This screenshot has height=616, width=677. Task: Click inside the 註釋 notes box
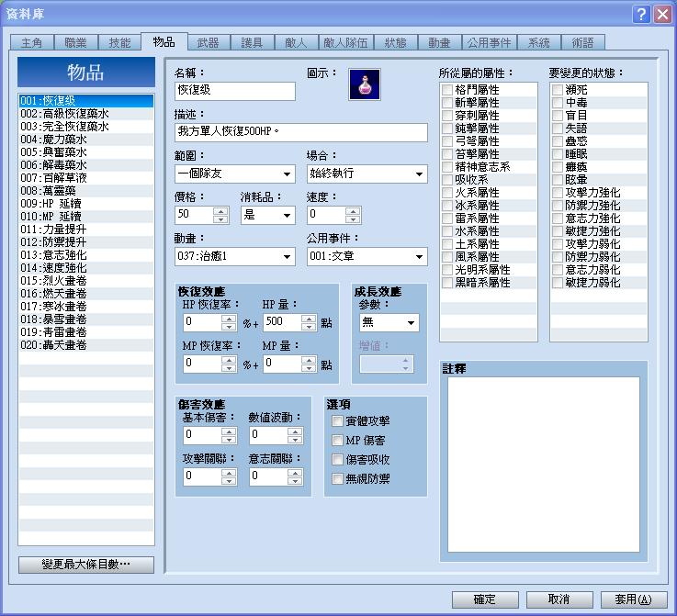(544, 465)
